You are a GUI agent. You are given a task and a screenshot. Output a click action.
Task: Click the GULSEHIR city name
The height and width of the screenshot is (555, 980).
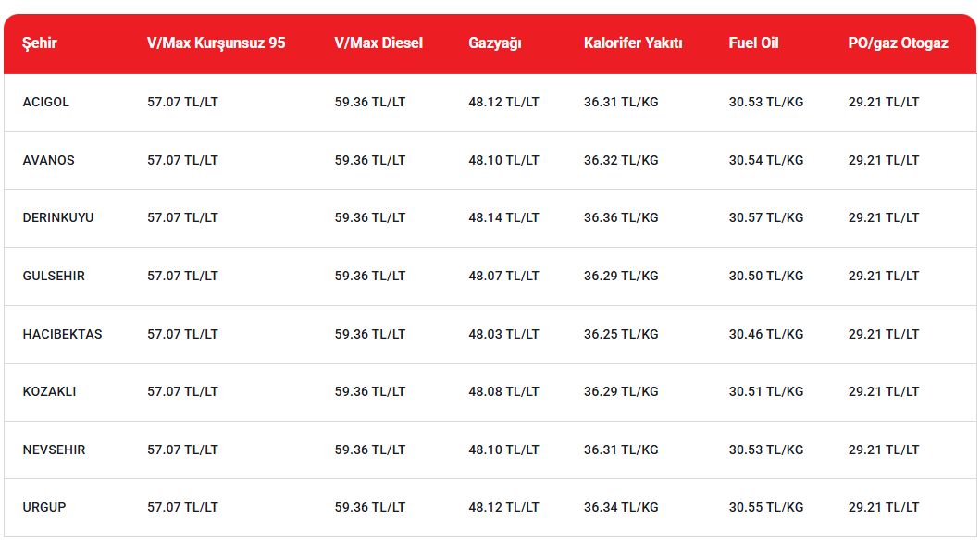54,276
